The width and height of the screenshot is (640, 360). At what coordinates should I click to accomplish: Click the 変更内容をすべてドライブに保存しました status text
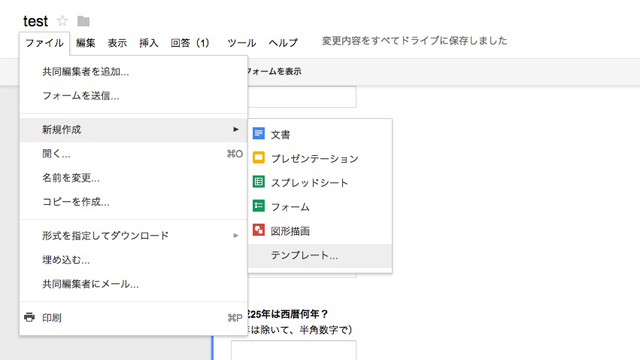tap(414, 41)
